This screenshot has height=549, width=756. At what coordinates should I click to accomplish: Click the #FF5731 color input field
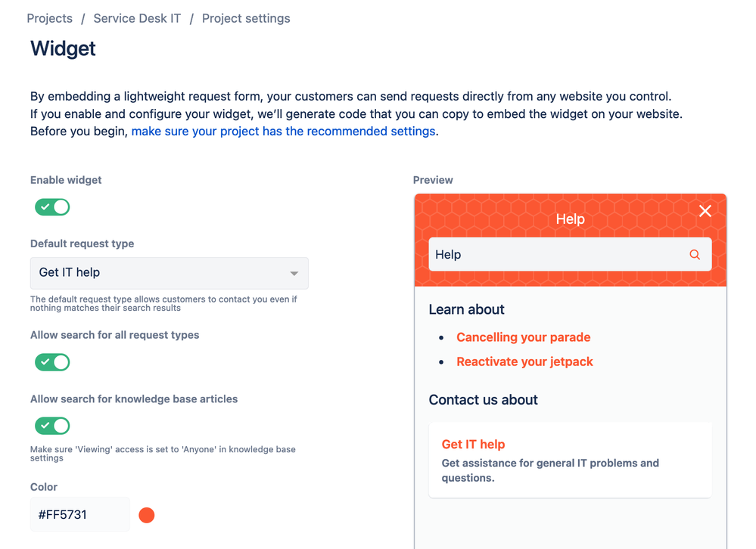pyautogui.click(x=79, y=515)
